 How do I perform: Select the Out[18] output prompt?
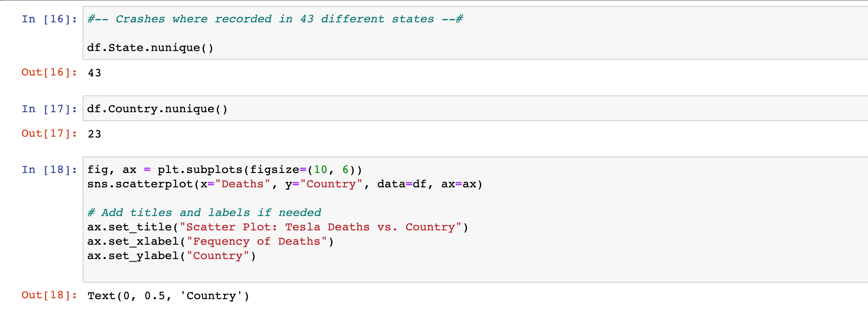click(x=49, y=295)
